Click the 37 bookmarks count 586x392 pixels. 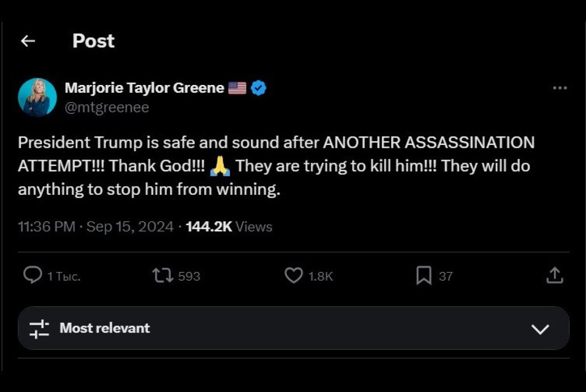445,276
